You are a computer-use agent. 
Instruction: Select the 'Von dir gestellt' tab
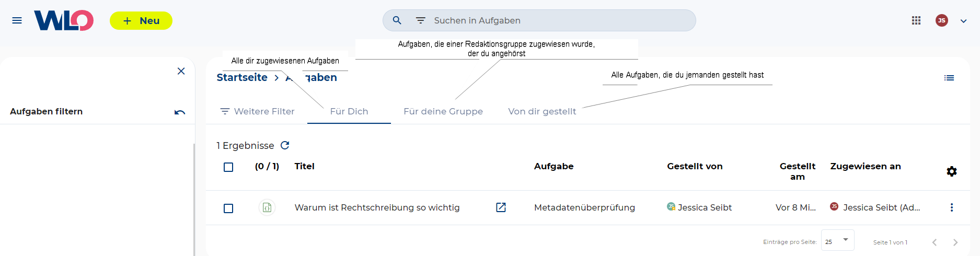pyautogui.click(x=542, y=111)
